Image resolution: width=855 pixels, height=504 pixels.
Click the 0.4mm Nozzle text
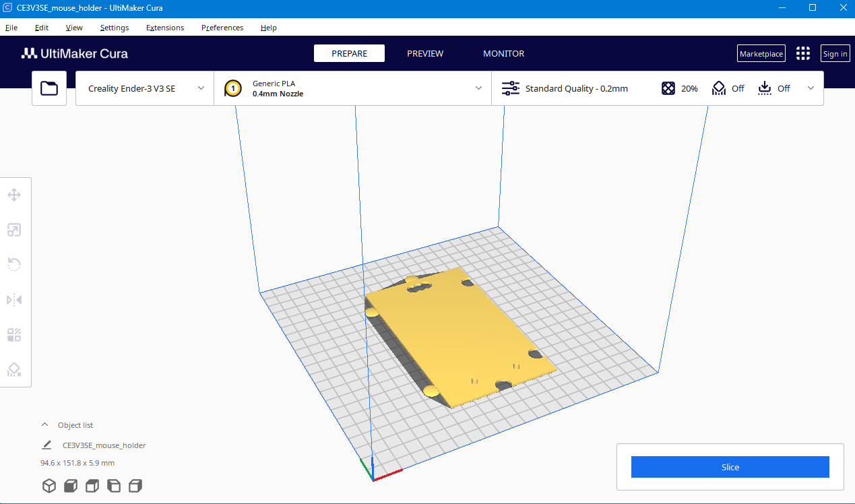coord(278,94)
